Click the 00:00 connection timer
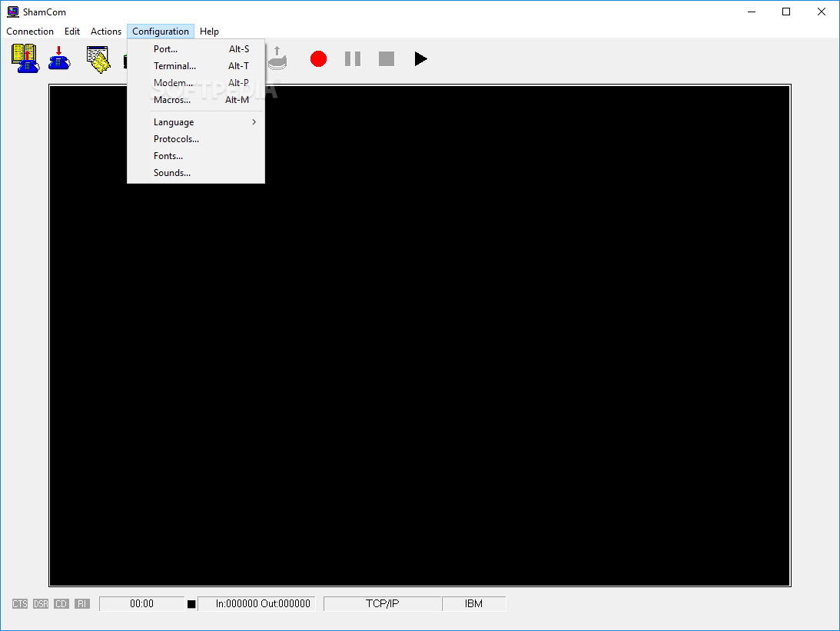 point(142,603)
